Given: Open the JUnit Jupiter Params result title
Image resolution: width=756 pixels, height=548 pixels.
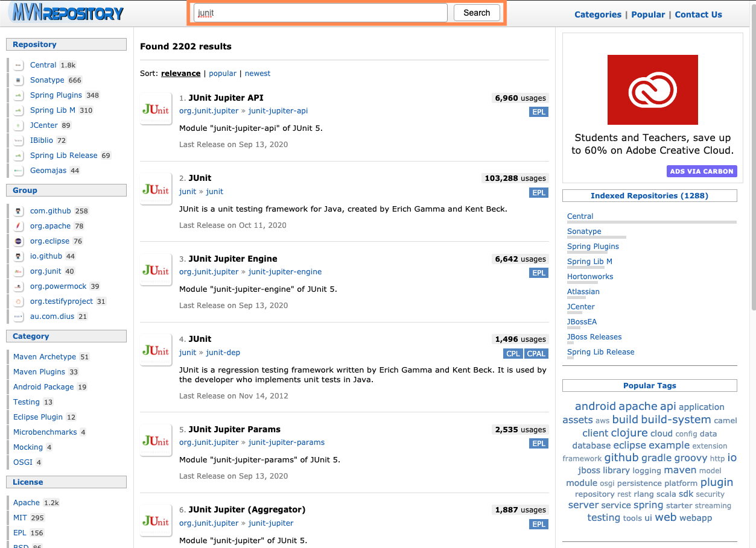Looking at the screenshot, I should (x=234, y=429).
